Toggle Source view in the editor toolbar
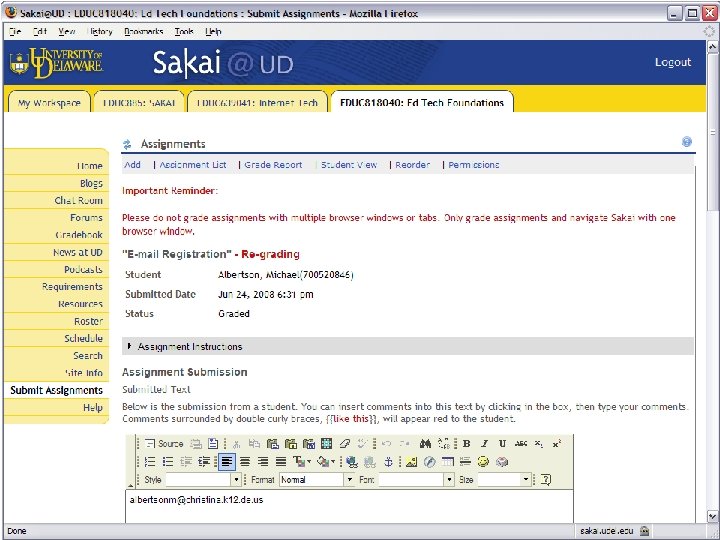720x540 pixels. 163,444
